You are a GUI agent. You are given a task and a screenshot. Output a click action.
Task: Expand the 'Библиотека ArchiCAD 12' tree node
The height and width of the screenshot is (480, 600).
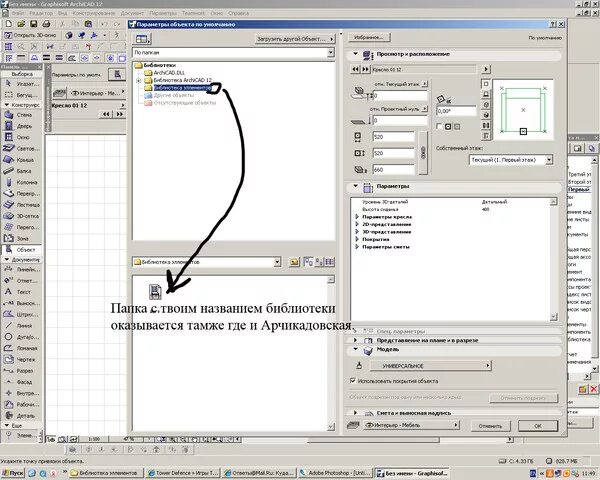pos(139,80)
